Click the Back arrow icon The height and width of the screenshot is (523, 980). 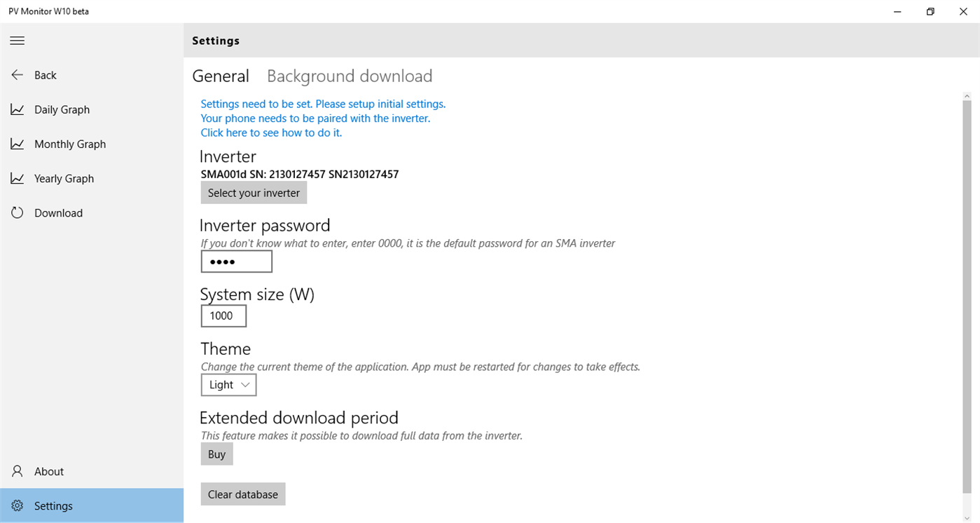(18, 75)
